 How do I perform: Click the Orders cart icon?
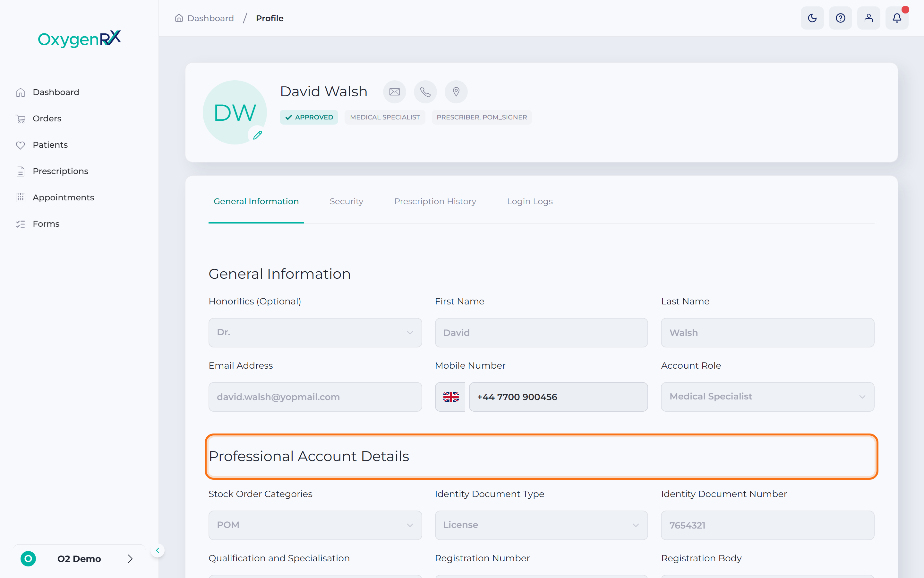(x=21, y=118)
